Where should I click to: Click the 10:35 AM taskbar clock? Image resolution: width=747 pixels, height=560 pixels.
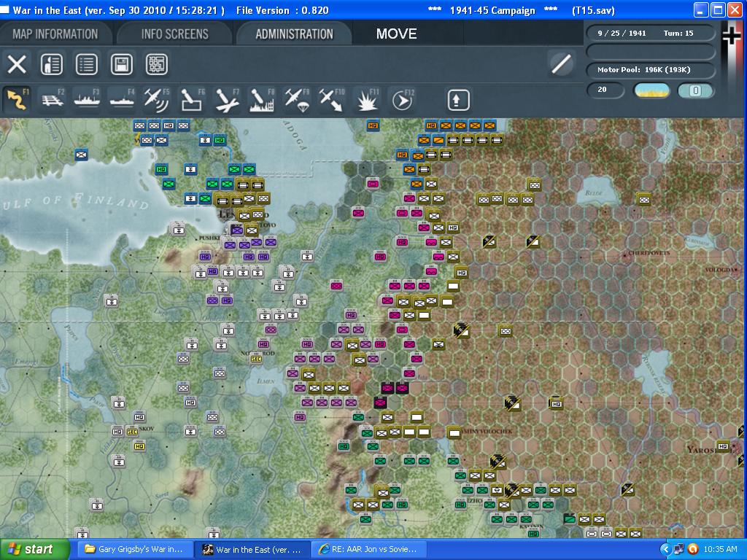(x=720, y=550)
